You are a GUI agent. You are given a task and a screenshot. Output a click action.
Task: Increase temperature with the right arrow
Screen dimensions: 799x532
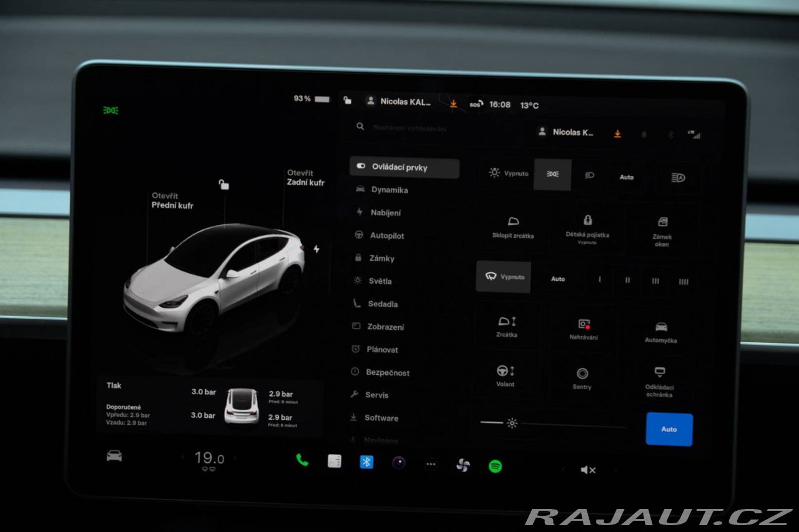235,458
